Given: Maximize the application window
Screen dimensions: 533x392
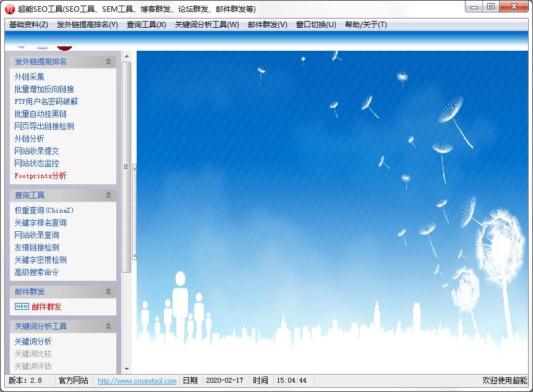Looking at the screenshot, I should tap(491, 6).
